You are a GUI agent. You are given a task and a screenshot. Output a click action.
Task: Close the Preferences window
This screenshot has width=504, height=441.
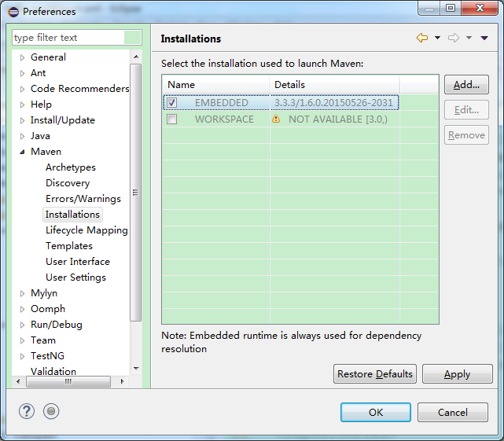tap(480, 8)
